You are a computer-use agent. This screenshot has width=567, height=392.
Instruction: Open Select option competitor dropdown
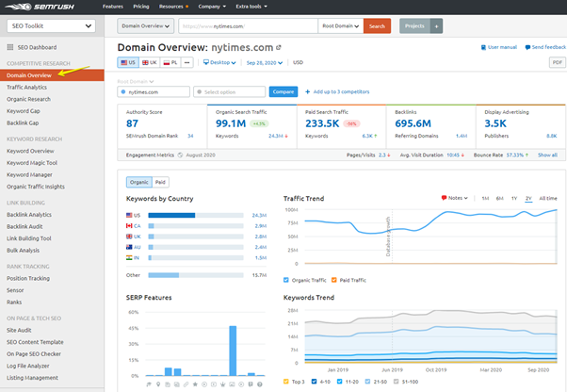click(229, 91)
